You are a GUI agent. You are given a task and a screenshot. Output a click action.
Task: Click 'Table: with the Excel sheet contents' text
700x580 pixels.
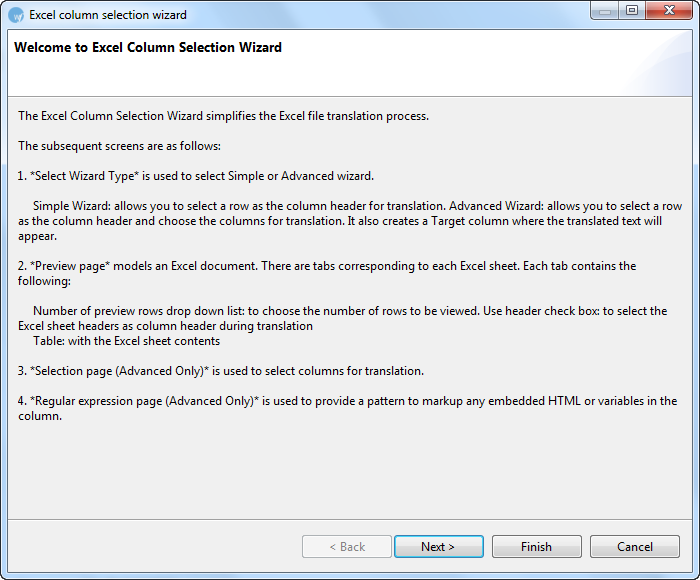pos(126,341)
